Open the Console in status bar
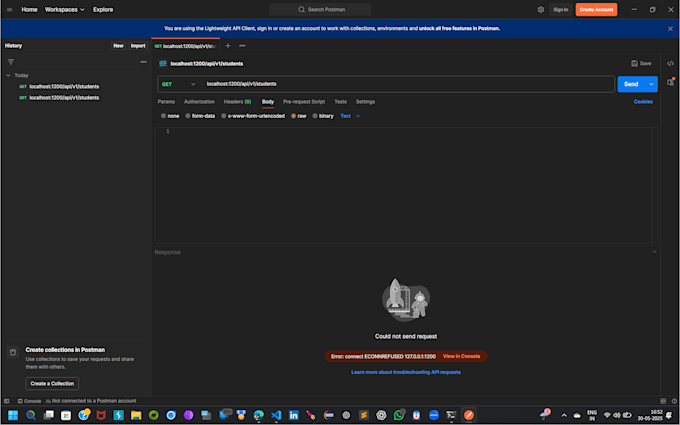Viewport: 680px width, 425px height. pyautogui.click(x=29, y=401)
